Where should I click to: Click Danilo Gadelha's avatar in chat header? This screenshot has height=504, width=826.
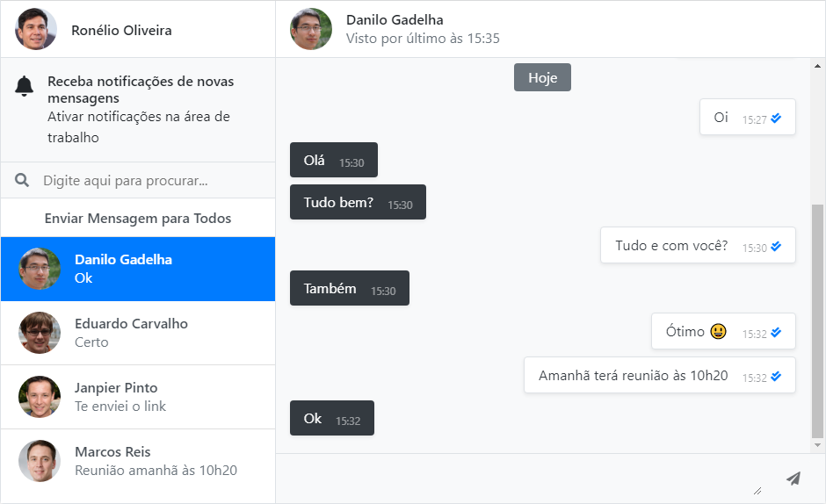[311, 29]
